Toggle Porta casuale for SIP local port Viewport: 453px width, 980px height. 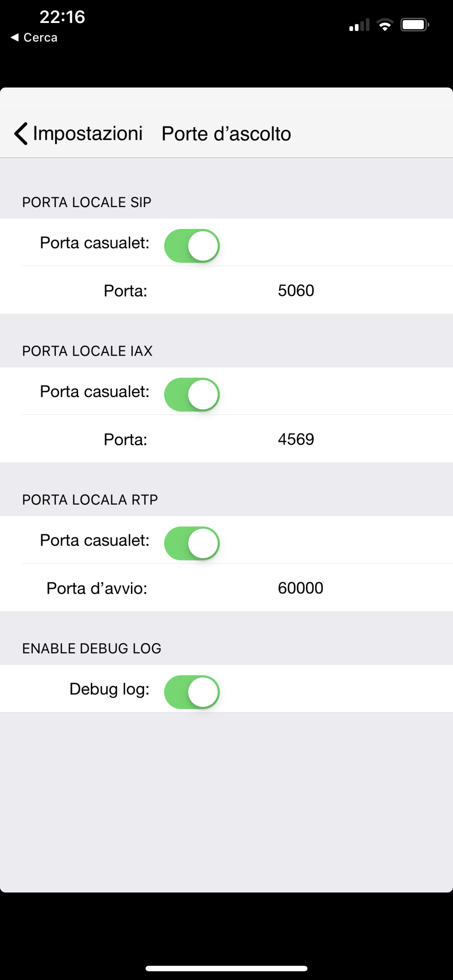[x=192, y=246]
